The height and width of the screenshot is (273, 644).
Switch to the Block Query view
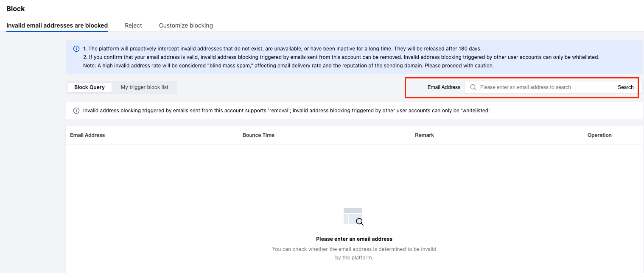pos(89,87)
